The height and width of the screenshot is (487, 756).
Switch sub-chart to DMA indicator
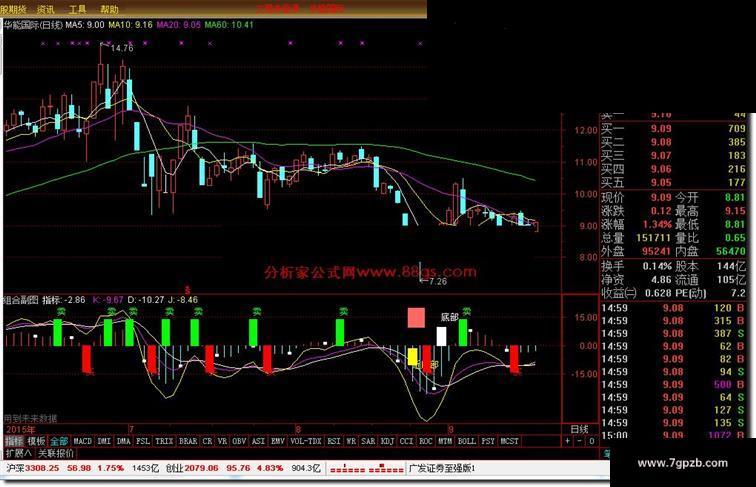(x=123, y=441)
